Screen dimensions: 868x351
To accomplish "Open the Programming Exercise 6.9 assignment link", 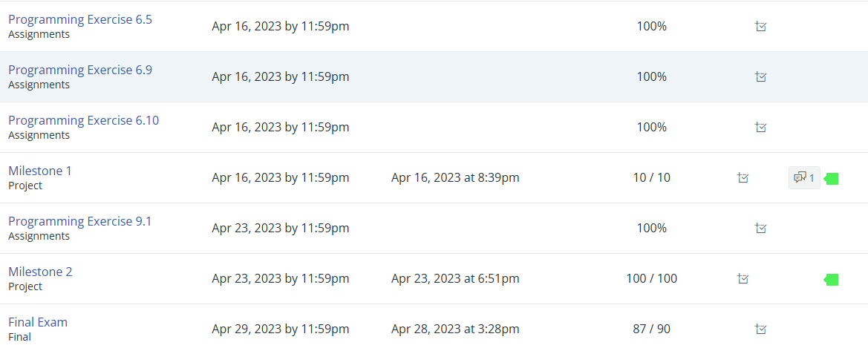I will pyautogui.click(x=80, y=70).
